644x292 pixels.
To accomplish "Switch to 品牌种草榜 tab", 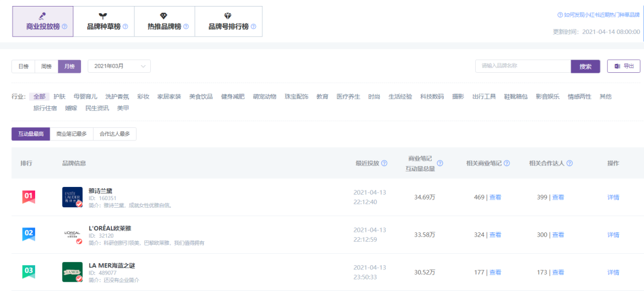I will coord(104,21).
